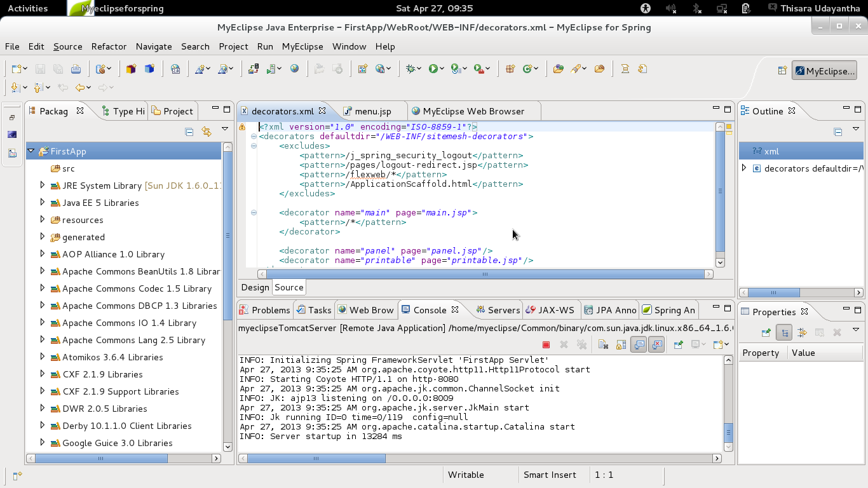This screenshot has width=868, height=488.
Task: Open Search using the flashlight toolbar icon
Action: click(576, 68)
